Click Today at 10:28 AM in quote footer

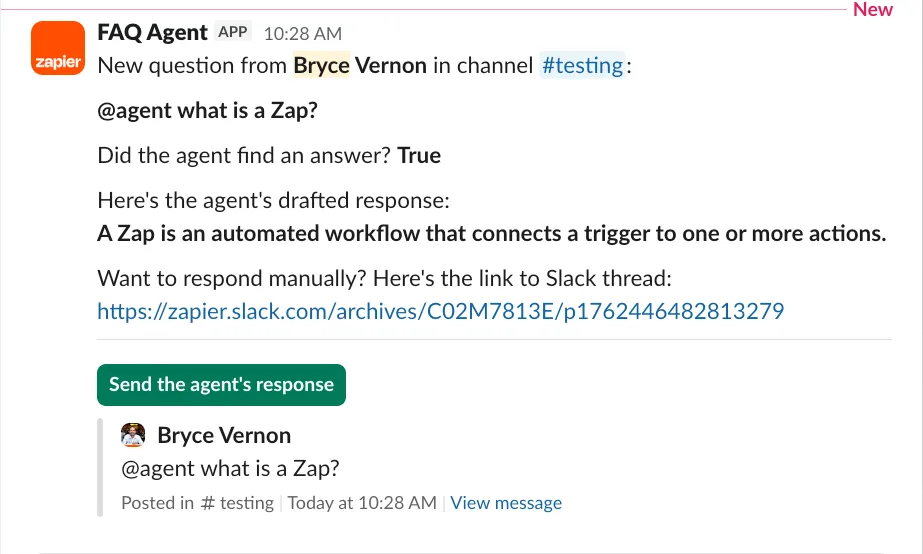(362, 503)
